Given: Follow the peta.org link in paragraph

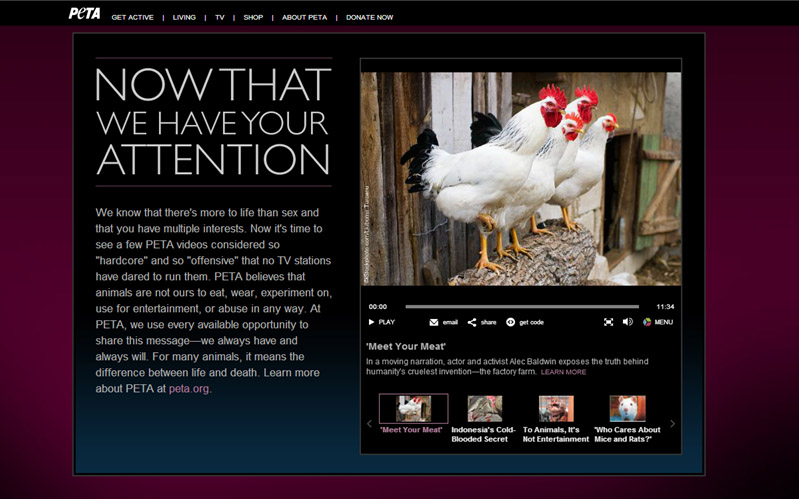Looking at the screenshot, I should (189, 389).
